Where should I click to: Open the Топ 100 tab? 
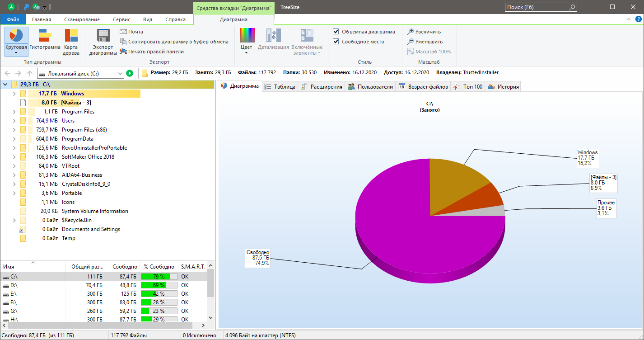tap(468, 87)
